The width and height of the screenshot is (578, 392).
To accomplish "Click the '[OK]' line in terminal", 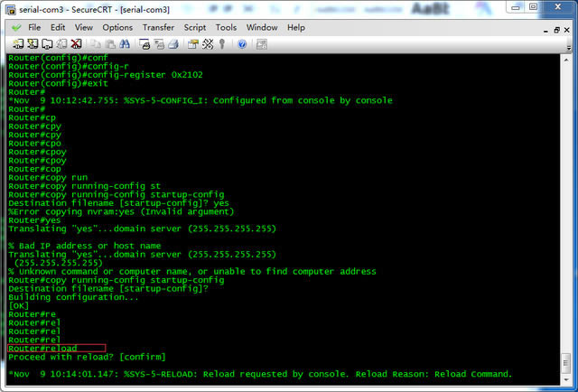I will (18, 305).
